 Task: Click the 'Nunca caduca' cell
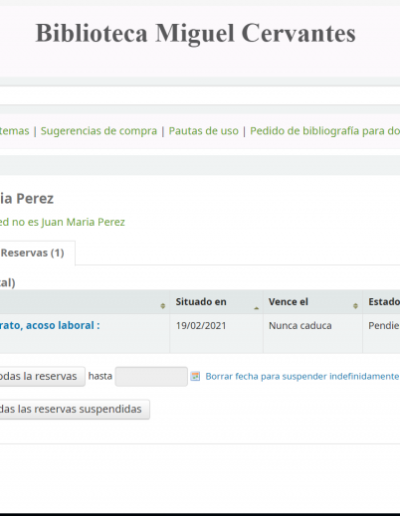(300, 326)
